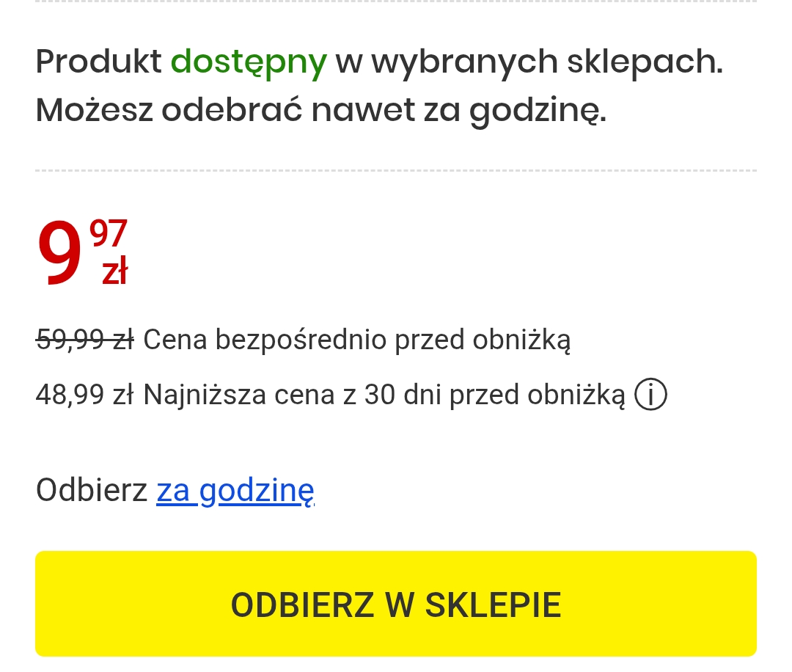792x672 pixels.
Task: Click the dashed separator at the top
Action: coord(396,1)
